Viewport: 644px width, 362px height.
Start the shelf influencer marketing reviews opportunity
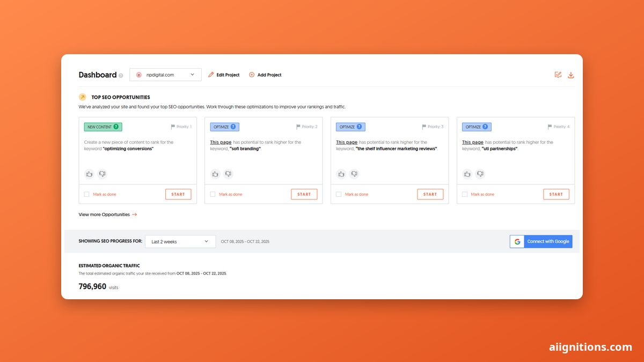(x=430, y=194)
